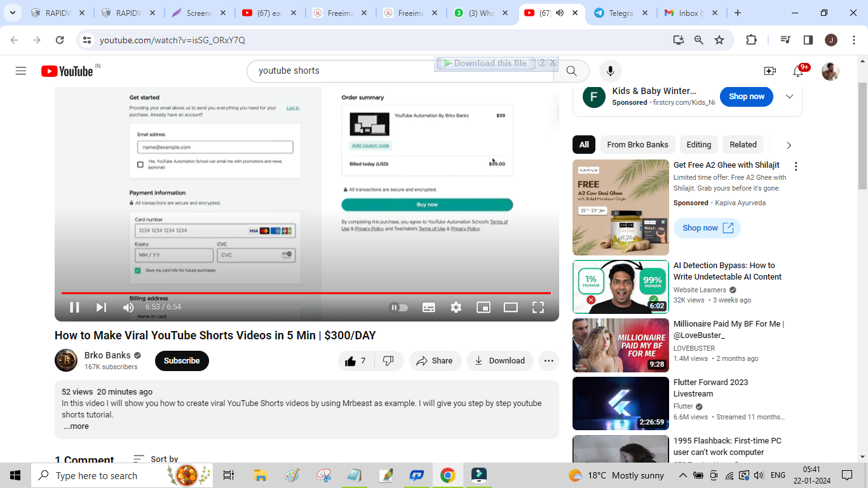Open media control icon in Chrome toolbar
The width and height of the screenshot is (868, 488).
[x=786, y=40]
